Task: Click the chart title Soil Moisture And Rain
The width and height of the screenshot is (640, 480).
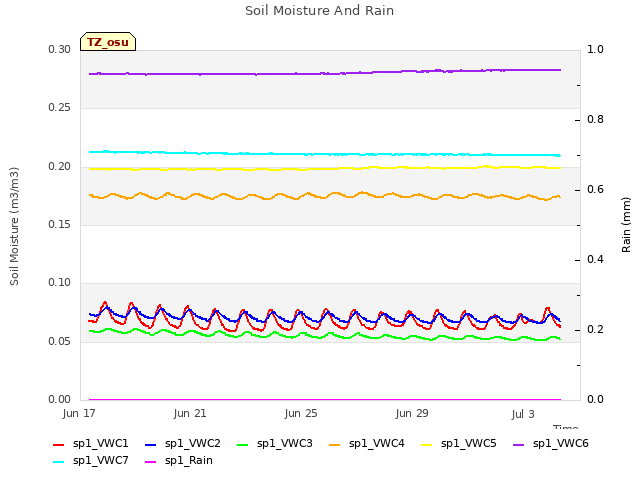Action: click(x=320, y=11)
